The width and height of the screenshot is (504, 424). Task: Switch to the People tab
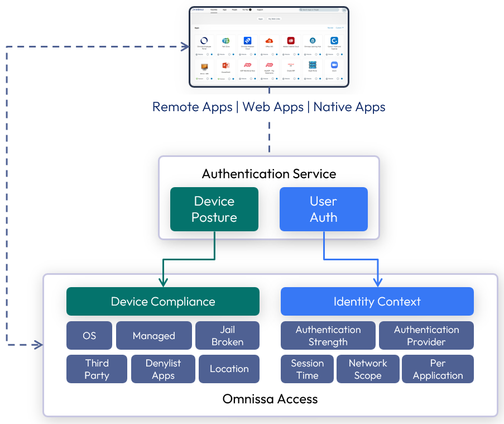tap(236, 10)
